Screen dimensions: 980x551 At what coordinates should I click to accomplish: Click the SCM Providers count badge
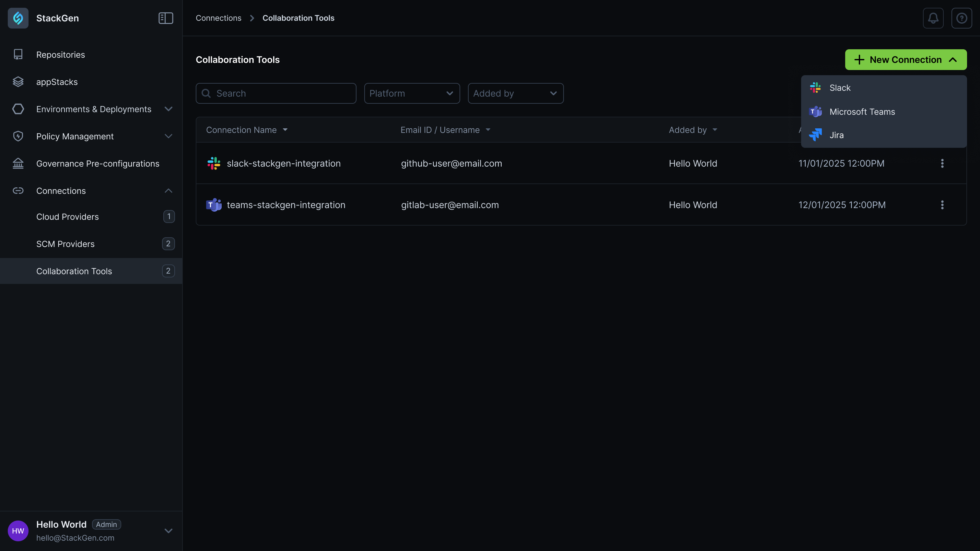(169, 244)
